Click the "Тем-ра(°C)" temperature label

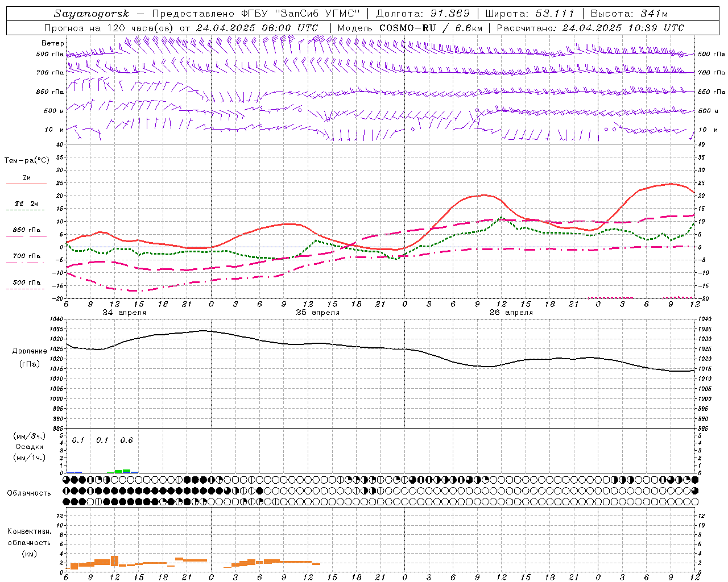point(27,161)
